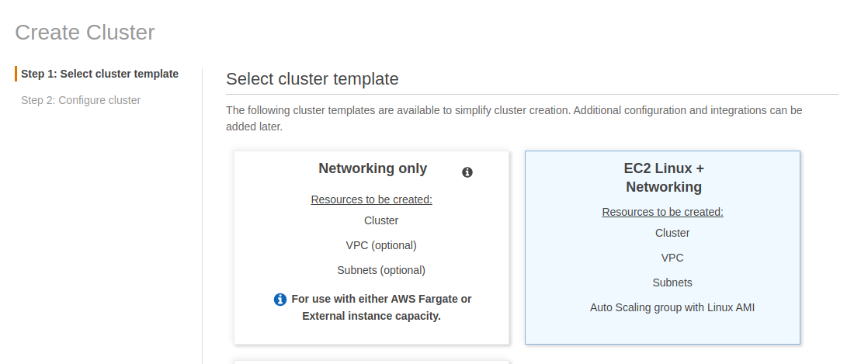Viewport: 868px width, 364px height.
Task: Click the EC2 Linux + Networking heading
Action: point(664,178)
